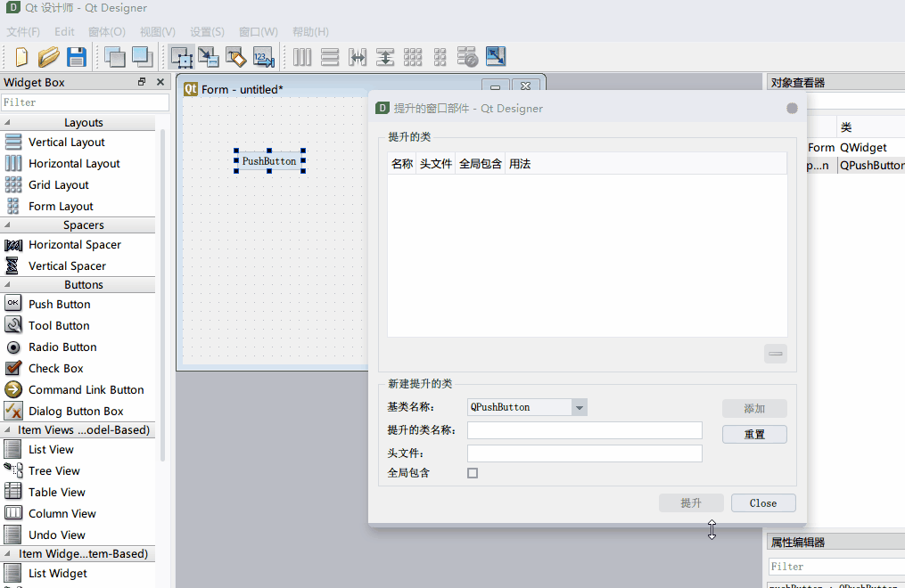Viewport: 905px width, 588px height.
Task: Click the Adjust Size toolbar icon
Action: (495, 56)
